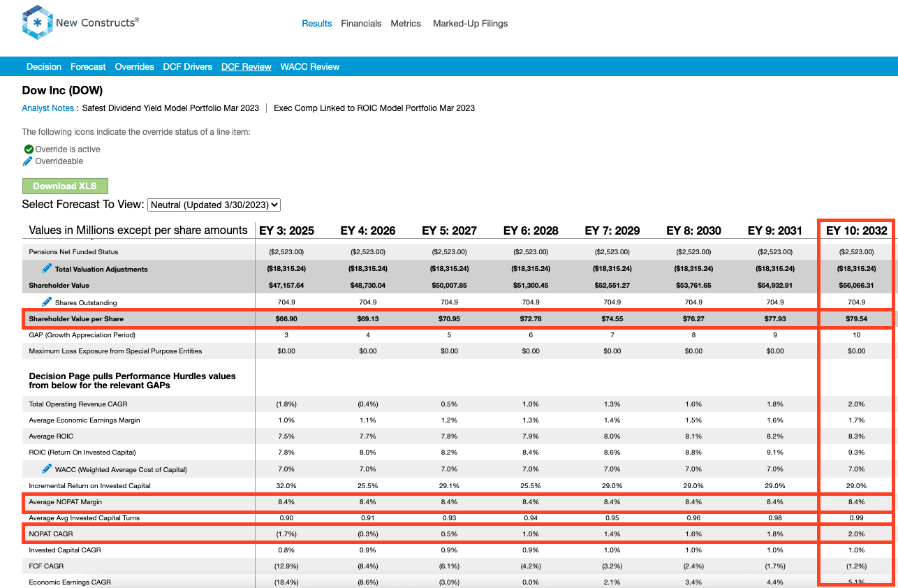Click the Average ROIC row label

pyautogui.click(x=51, y=436)
